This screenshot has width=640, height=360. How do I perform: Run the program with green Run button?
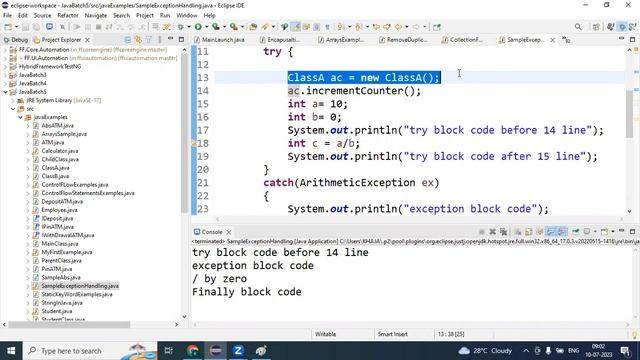point(198,27)
